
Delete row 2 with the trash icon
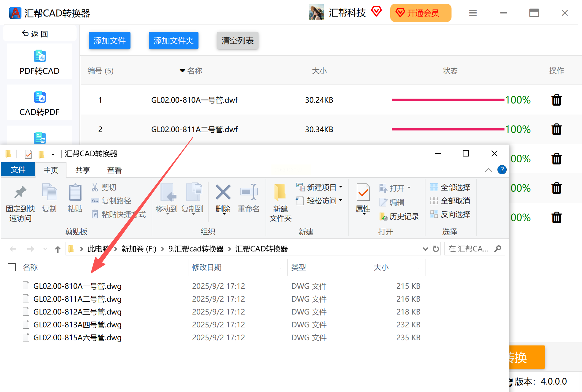pos(557,129)
